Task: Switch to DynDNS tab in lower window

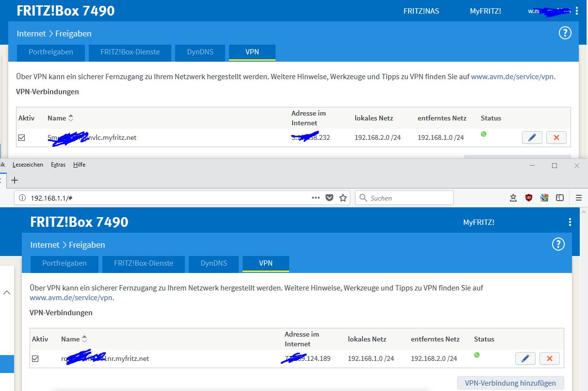Action: (214, 263)
